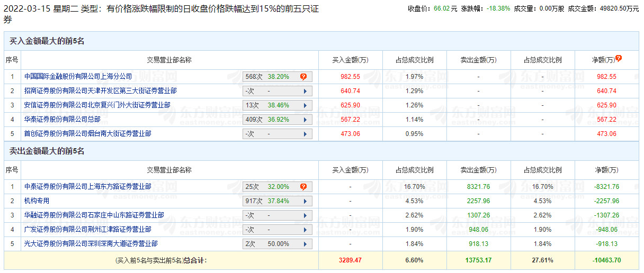This screenshot has width=644, height=273.
Task: Open 广发证券荆州江津路证券营业部 link
Action: point(87,230)
